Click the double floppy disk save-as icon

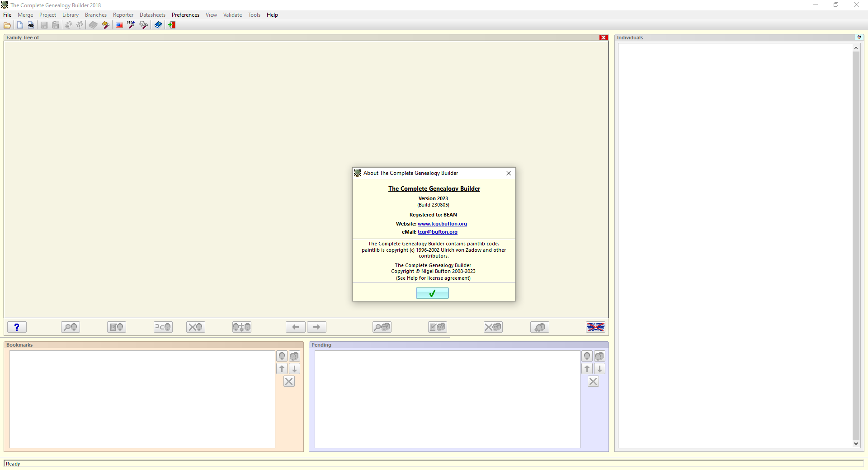(x=55, y=25)
